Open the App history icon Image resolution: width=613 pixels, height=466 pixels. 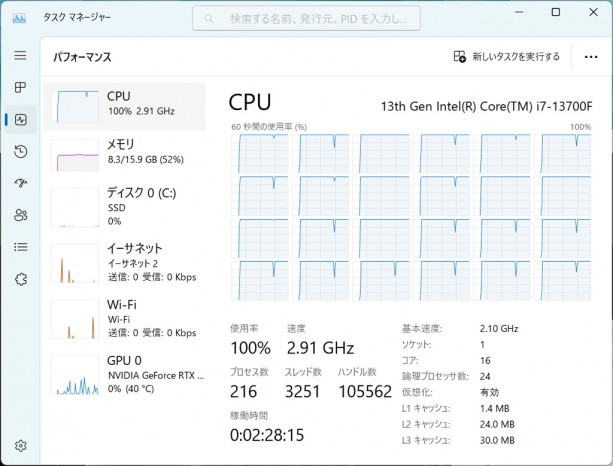click(20, 152)
